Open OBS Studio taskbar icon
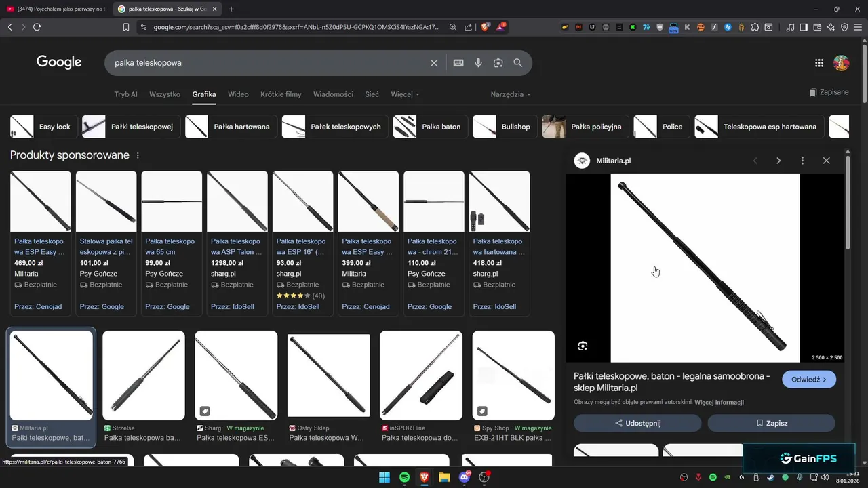Screen dimensions: 868x488 tap(484, 477)
